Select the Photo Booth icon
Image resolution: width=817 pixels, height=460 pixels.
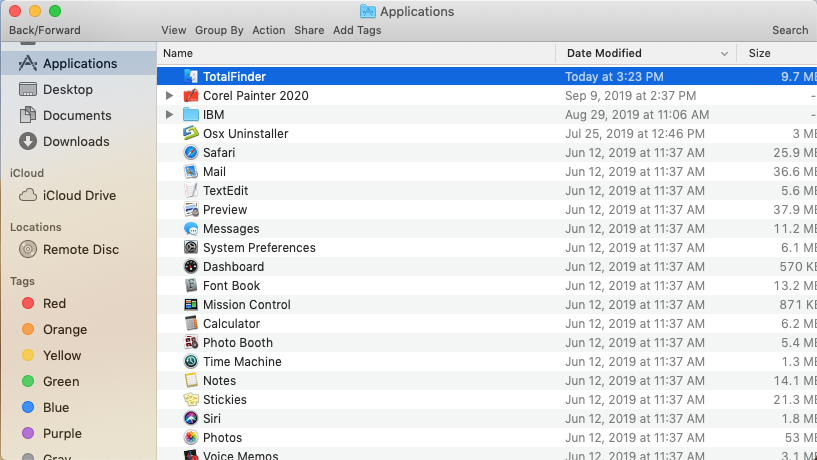point(191,343)
